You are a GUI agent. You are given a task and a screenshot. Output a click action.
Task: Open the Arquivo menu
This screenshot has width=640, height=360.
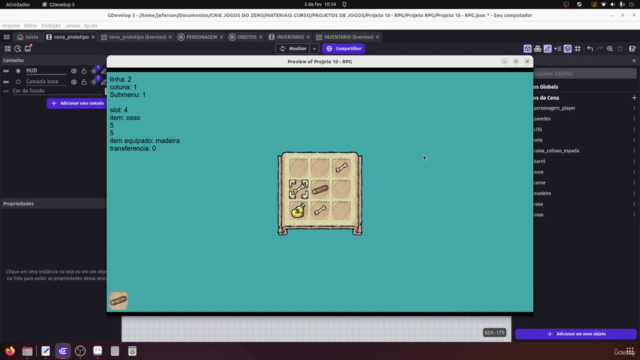click(11, 26)
